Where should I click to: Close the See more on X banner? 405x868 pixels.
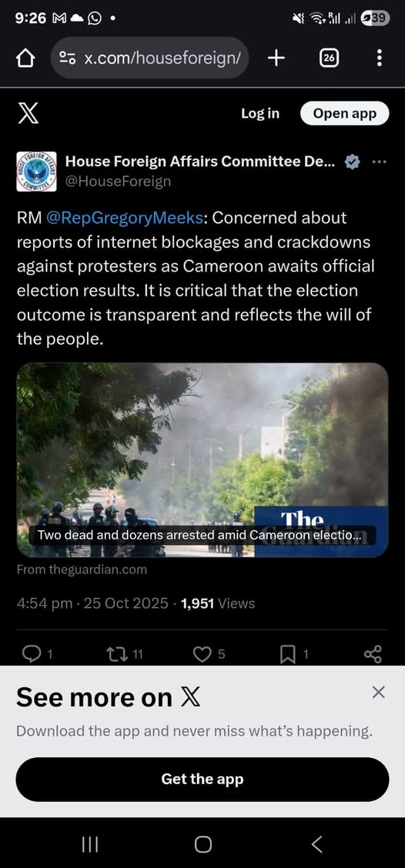pos(378,692)
